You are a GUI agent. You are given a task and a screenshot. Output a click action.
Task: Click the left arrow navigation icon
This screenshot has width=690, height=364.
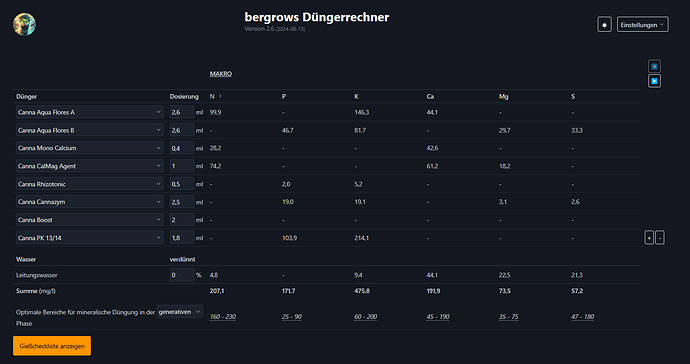pos(654,66)
